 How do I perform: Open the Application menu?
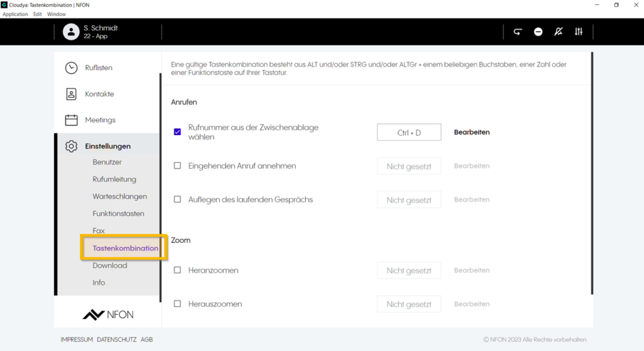click(x=16, y=14)
